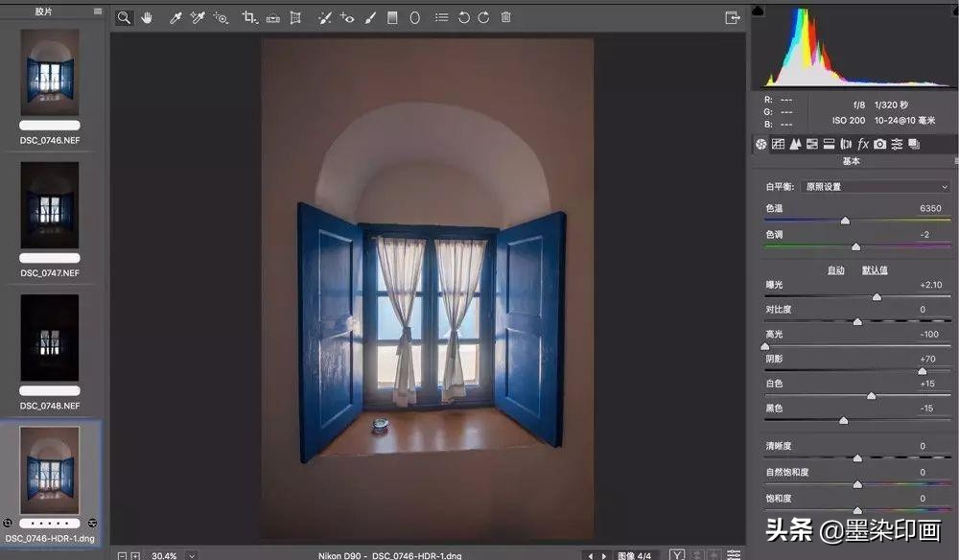Click the trash delete icon

[x=506, y=17]
